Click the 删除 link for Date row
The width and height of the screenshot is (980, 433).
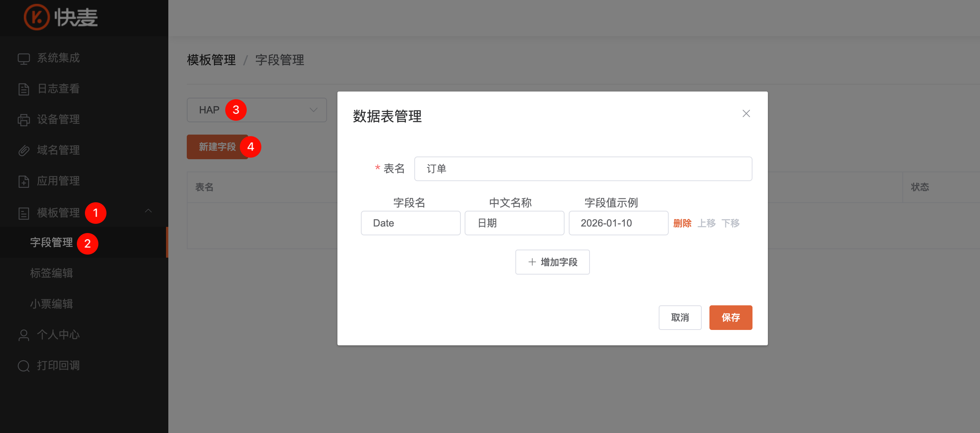(x=682, y=223)
